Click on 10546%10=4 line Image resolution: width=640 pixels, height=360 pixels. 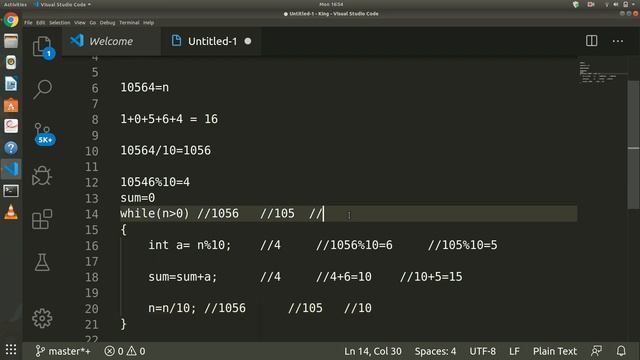155,182
